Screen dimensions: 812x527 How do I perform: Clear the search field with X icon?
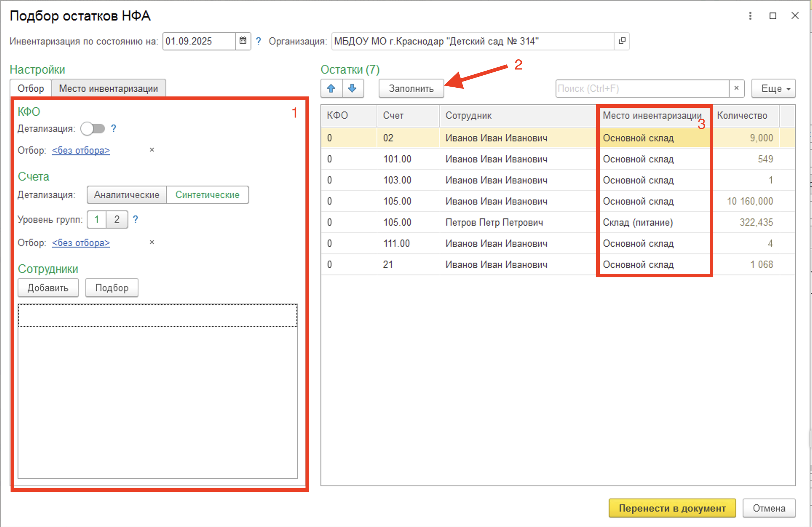736,88
